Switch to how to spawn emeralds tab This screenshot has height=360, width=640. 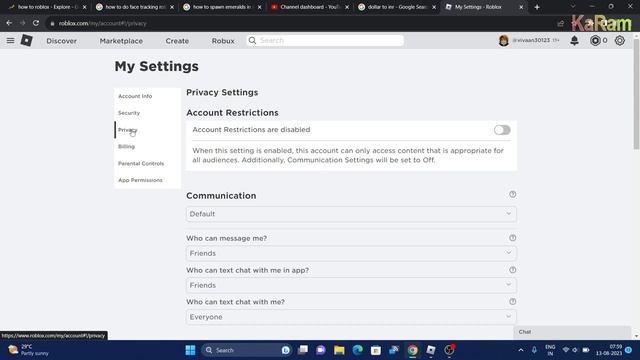[x=222, y=7]
